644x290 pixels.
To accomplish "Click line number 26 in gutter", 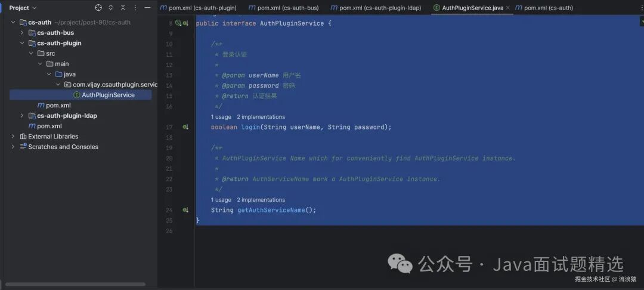I will point(169,231).
